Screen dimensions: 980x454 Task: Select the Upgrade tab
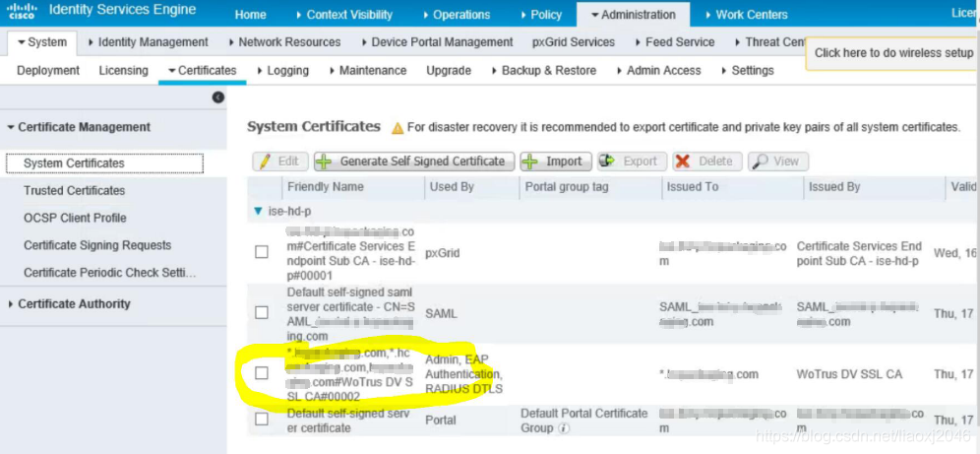pos(449,71)
